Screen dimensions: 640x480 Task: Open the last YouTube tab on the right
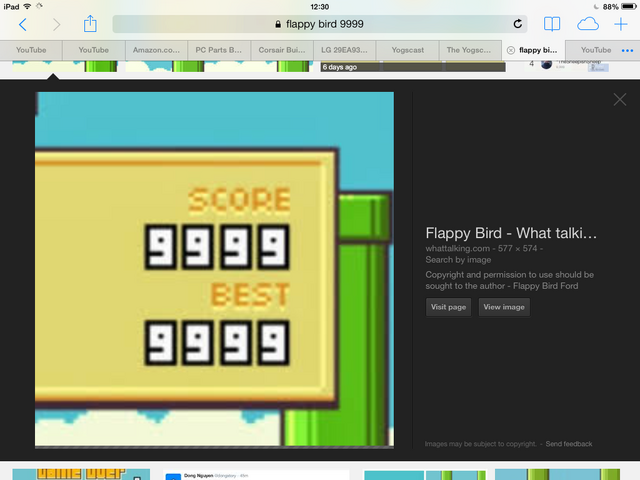(x=596, y=50)
